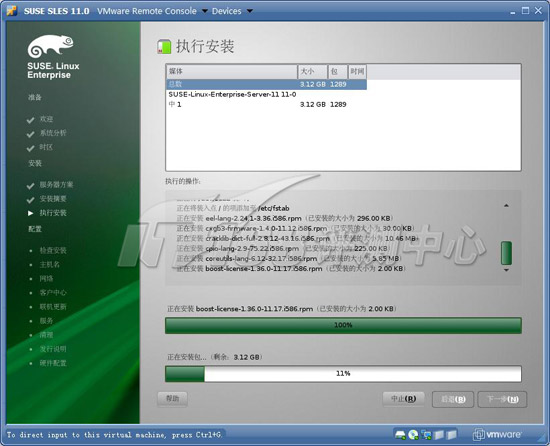Click the CD/DVD drive status icon
This screenshot has height=446, width=550.
(413, 435)
